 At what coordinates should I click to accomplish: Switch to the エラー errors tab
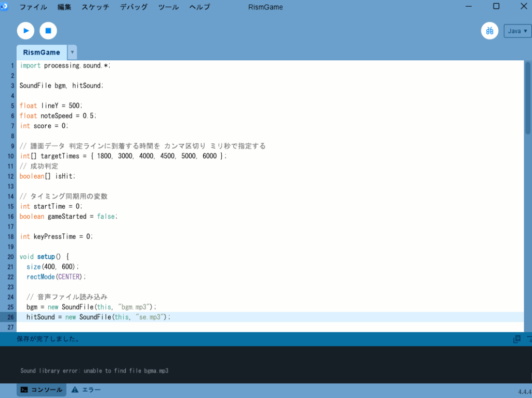click(86, 390)
